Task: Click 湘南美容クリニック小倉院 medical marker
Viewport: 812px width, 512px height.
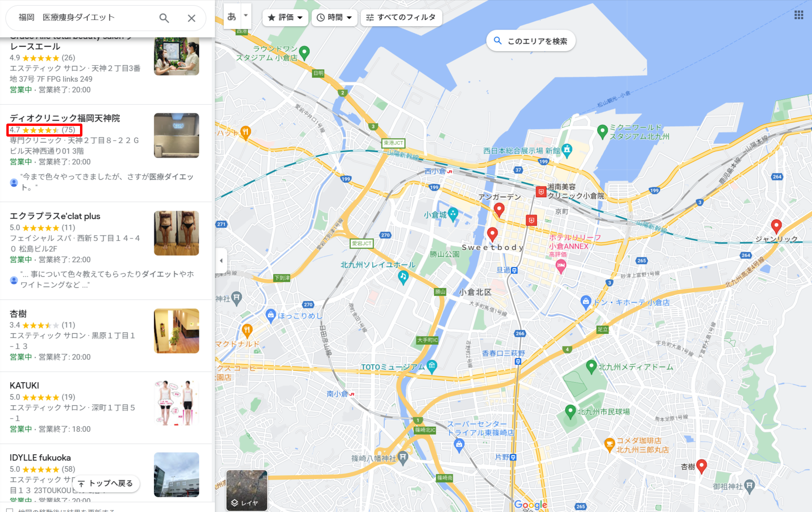Action: [x=541, y=192]
